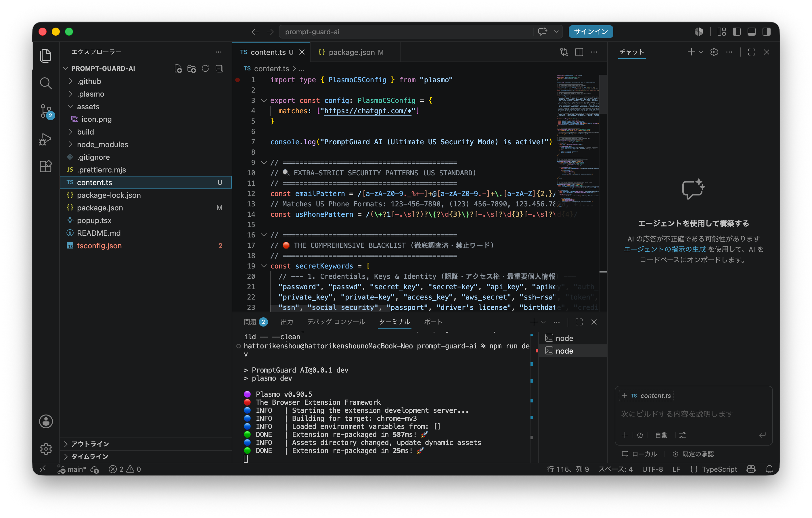Expand the アウトライン section
This screenshot has width=812, height=518.
click(x=146, y=444)
